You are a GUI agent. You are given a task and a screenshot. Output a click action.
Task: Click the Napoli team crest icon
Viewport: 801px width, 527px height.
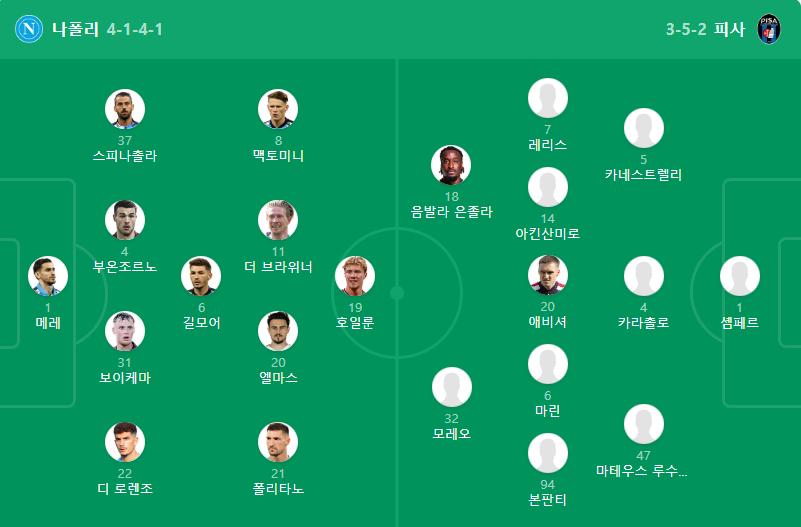[29, 29]
